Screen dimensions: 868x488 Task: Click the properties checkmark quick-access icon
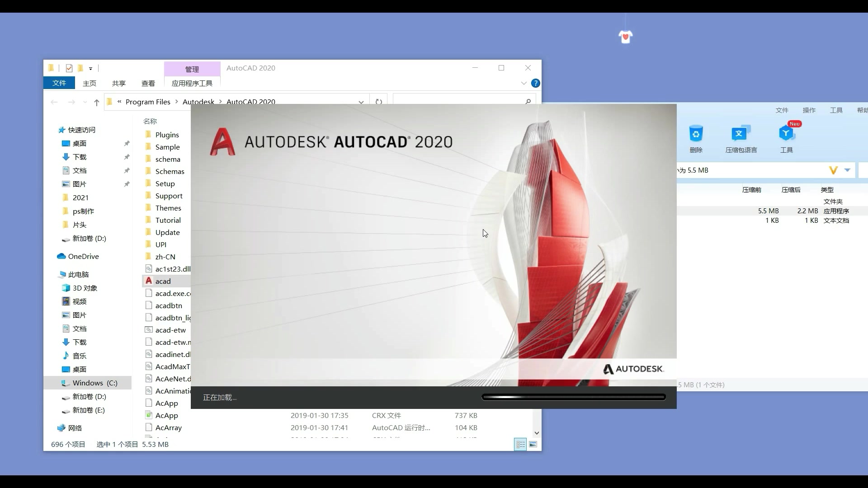(69, 68)
